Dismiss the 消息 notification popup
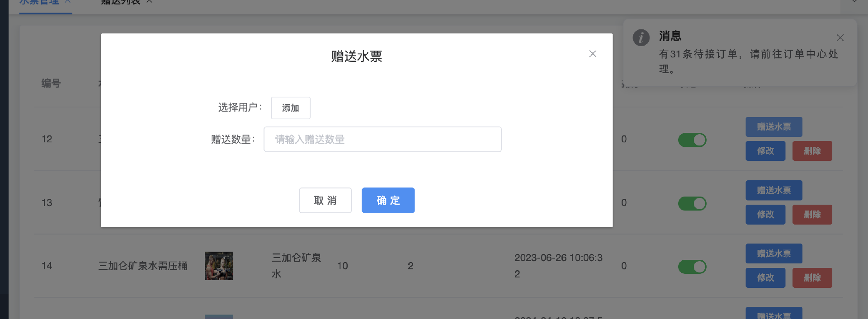 [840, 38]
